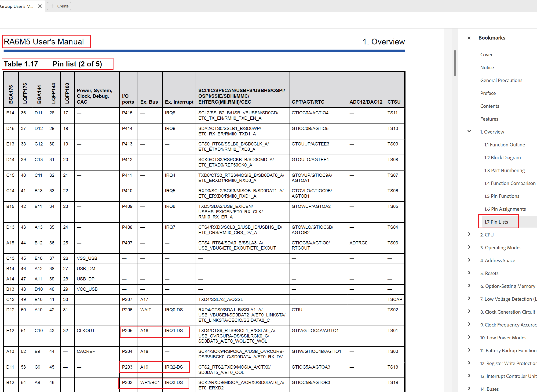Go to 1.6 Pin Assignments bookmark
The image size is (537, 392).
coord(505,209)
